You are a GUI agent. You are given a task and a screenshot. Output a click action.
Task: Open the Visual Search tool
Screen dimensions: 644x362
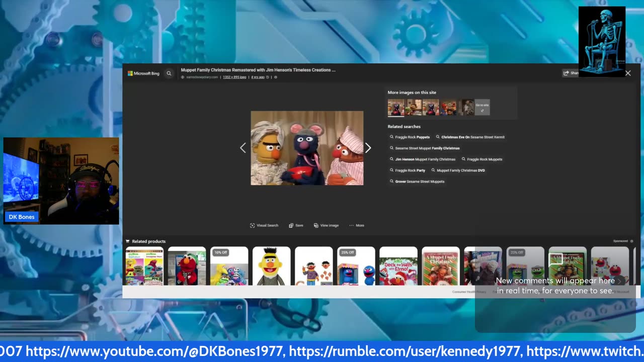[264, 225]
